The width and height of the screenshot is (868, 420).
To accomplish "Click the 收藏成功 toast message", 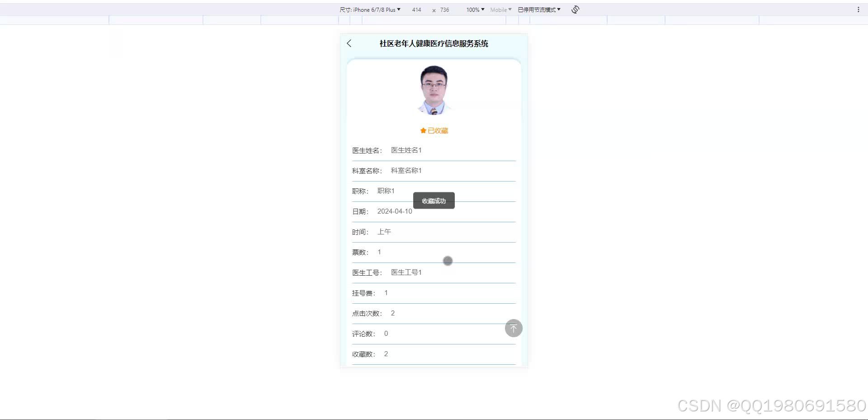I will pyautogui.click(x=433, y=200).
